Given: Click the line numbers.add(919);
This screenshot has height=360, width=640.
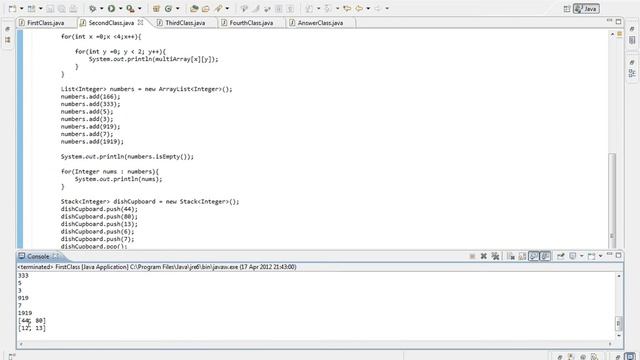Looking at the screenshot, I should tap(91, 127).
